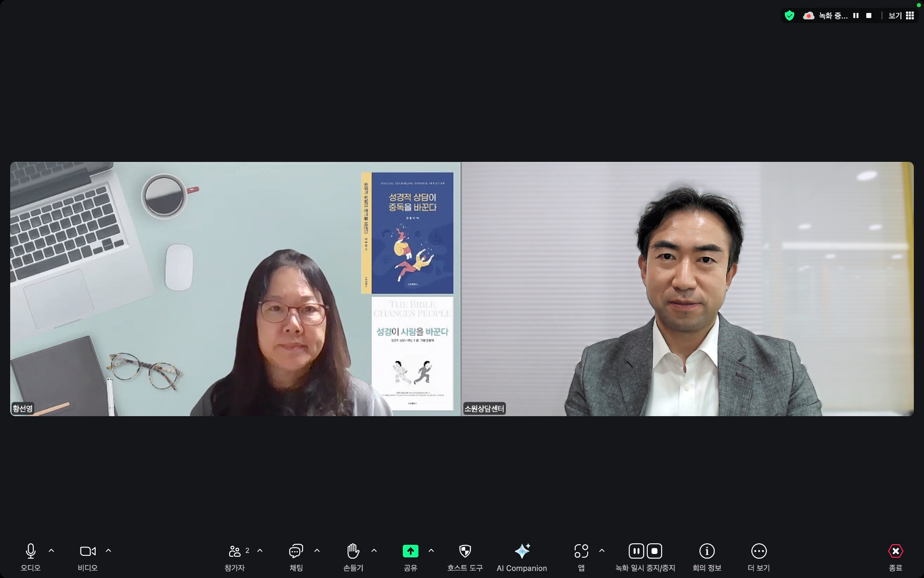The image size is (924, 578).
Task: Open the 보기 view layout menu
Action: 901,16
